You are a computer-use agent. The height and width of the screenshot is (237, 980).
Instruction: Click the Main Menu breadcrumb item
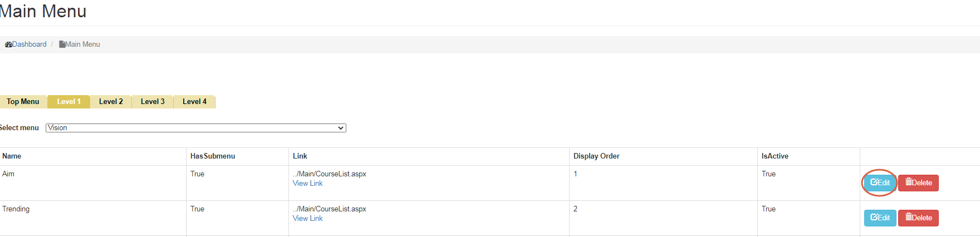coord(82,45)
